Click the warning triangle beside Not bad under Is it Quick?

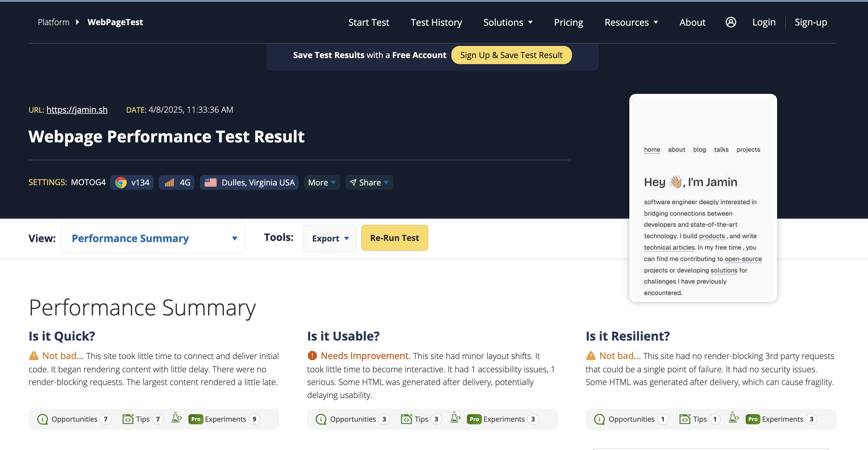coord(34,356)
